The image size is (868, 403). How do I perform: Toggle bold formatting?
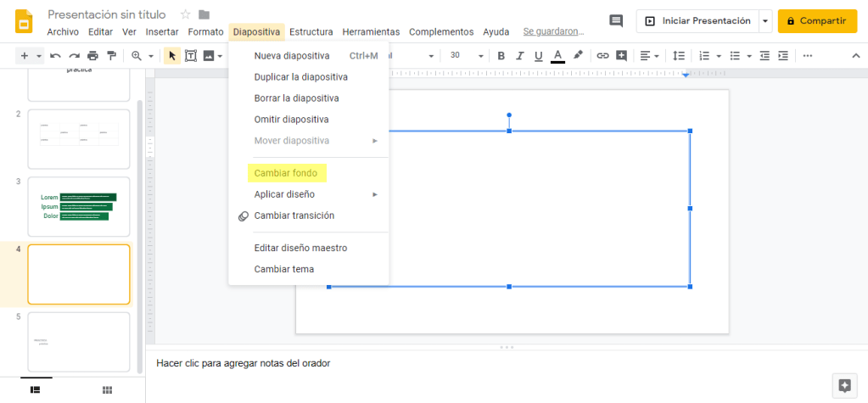501,56
